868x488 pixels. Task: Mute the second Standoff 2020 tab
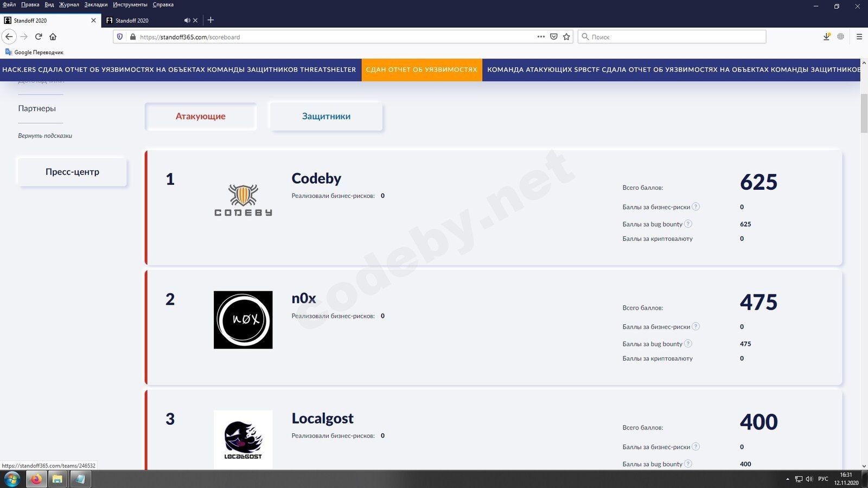[x=187, y=21]
